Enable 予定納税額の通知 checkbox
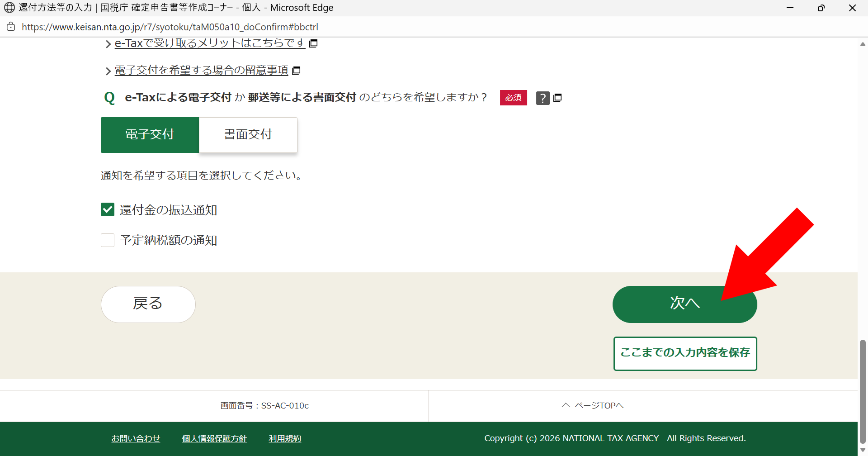The image size is (868, 456). [108, 240]
